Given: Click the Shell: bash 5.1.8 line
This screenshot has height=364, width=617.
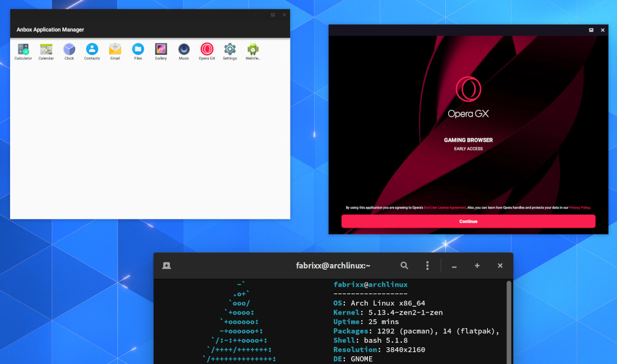Looking at the screenshot, I should pyautogui.click(x=370, y=340).
